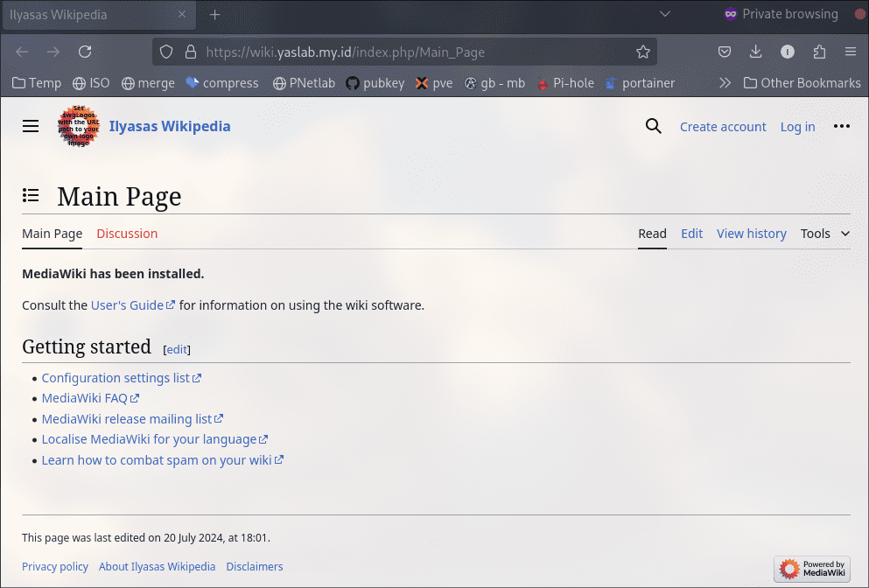Click the Log in link
Image resolution: width=869 pixels, height=588 pixels.
[x=797, y=127]
